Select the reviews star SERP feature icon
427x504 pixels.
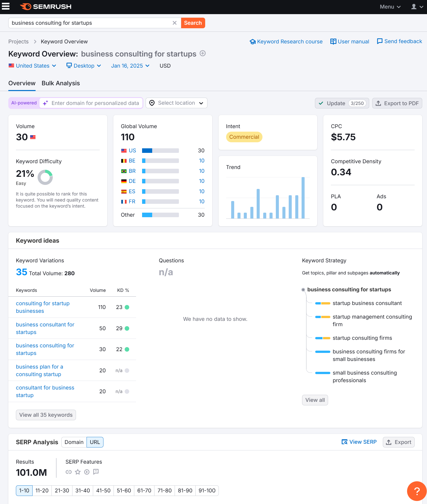78,472
